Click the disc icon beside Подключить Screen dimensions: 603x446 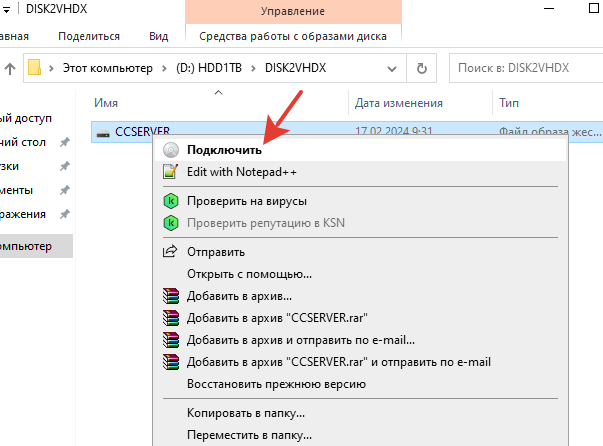[171, 150]
